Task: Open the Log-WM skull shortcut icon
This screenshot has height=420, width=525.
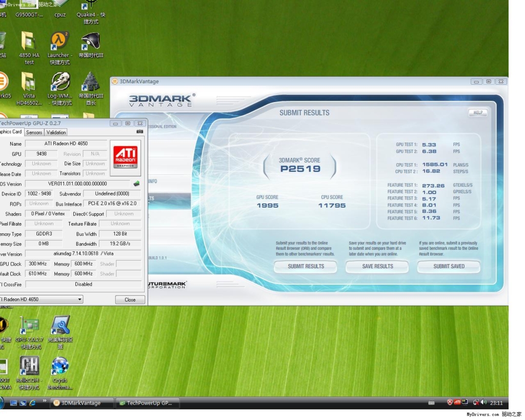Action: point(60,88)
